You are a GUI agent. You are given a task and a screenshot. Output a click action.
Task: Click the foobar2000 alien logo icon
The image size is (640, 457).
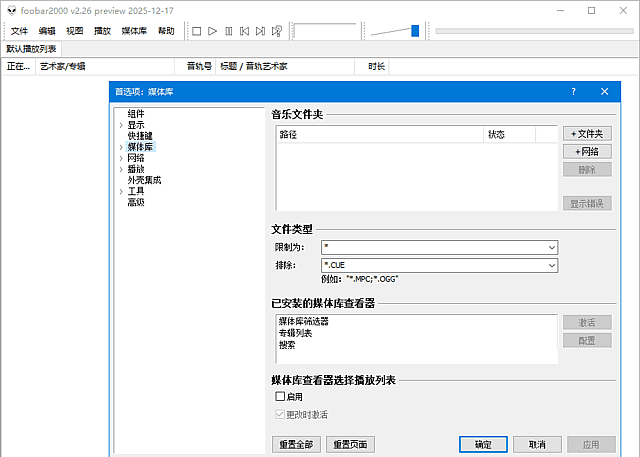pos(11,10)
